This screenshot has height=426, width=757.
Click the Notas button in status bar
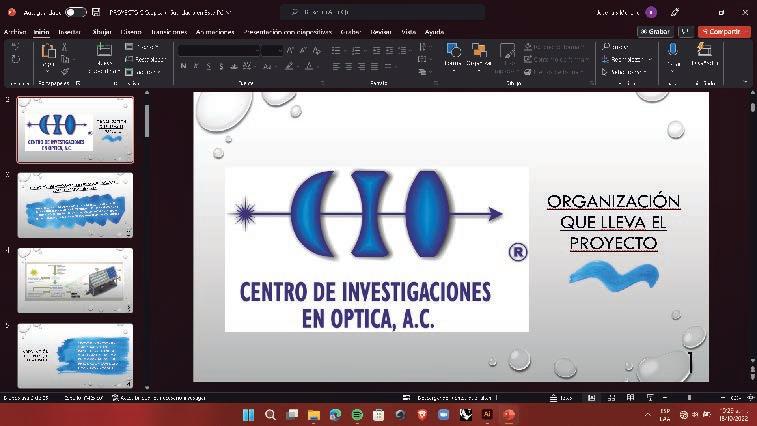561,398
